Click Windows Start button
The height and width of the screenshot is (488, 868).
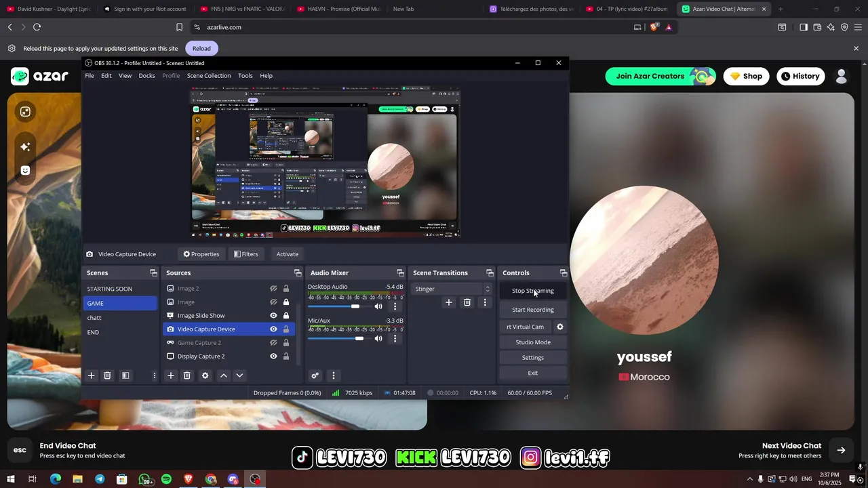pos(11,479)
